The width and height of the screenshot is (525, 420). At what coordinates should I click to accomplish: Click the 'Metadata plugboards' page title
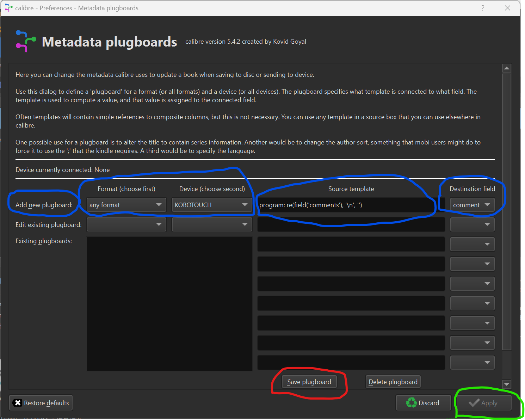110,42
